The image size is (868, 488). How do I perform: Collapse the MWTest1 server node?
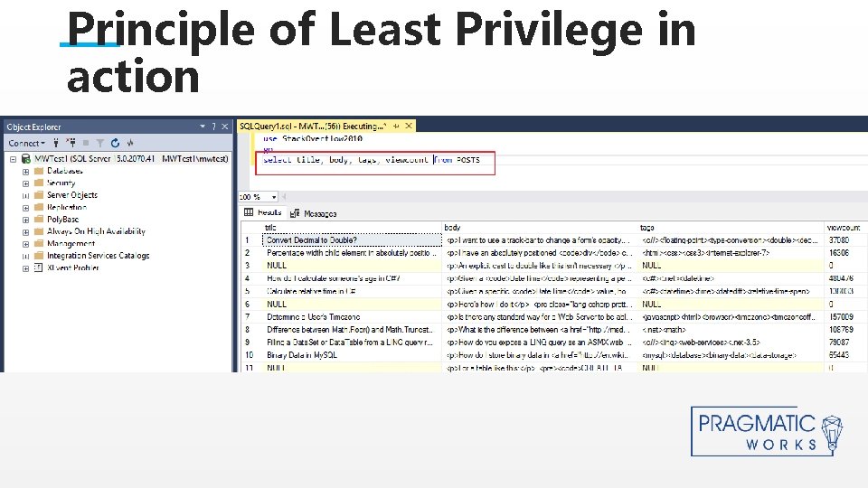(x=13, y=159)
